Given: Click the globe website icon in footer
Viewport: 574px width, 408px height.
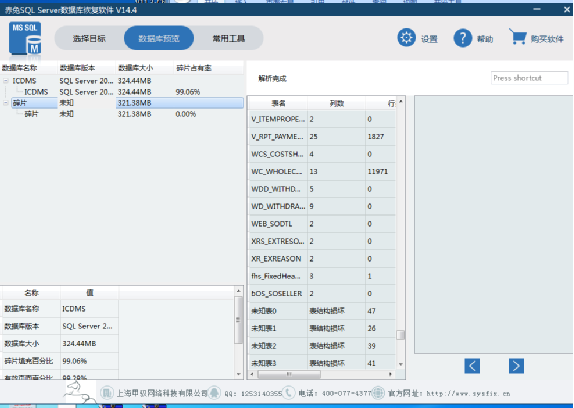Looking at the screenshot, I should [x=378, y=393].
